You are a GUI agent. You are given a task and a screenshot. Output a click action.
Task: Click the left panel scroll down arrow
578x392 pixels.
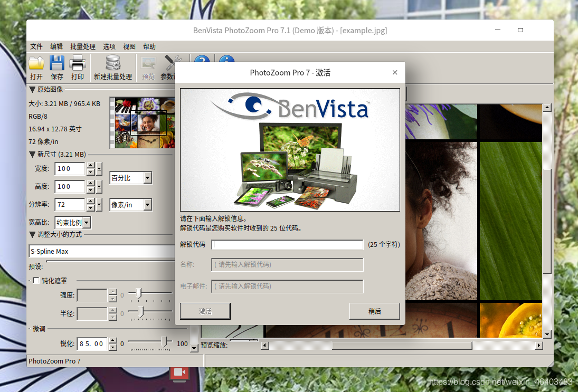[194, 348]
